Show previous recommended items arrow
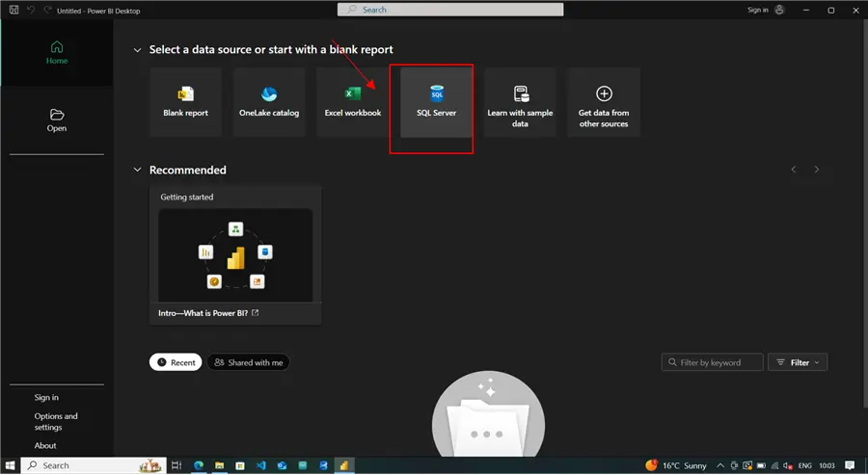 794,170
